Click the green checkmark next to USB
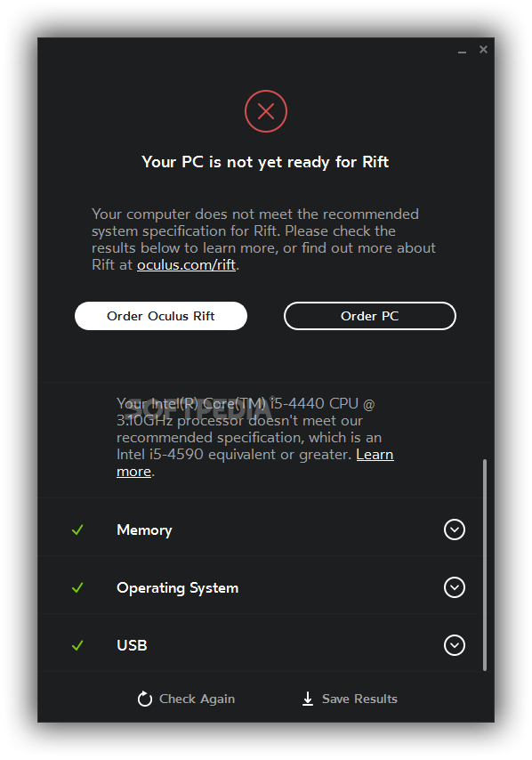The image size is (532, 760). 78,645
